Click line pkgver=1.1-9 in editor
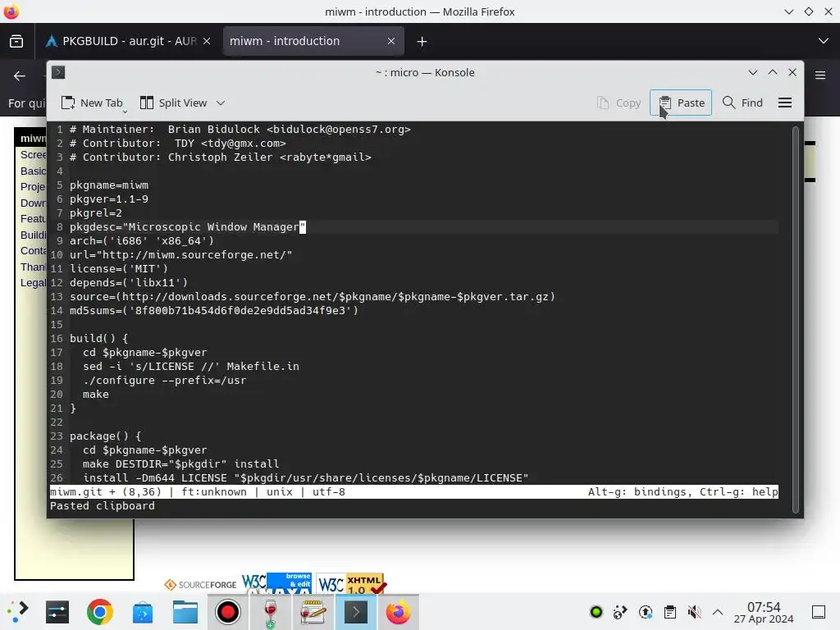 (109, 199)
